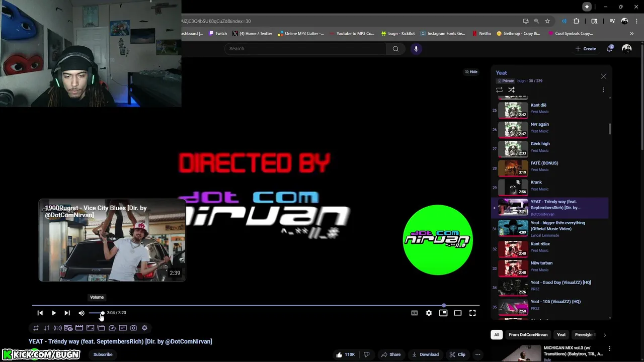The image size is (644, 362).
Task: Download the video
Action: click(x=425, y=354)
